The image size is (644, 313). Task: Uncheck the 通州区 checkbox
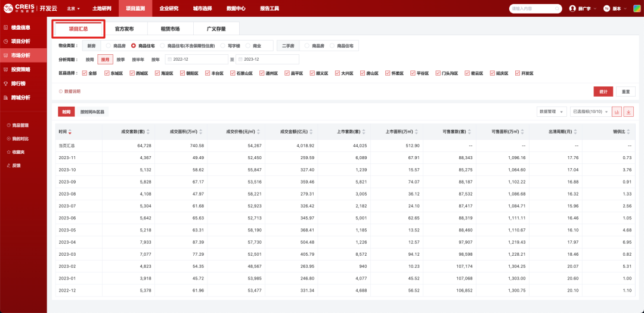pos(261,73)
